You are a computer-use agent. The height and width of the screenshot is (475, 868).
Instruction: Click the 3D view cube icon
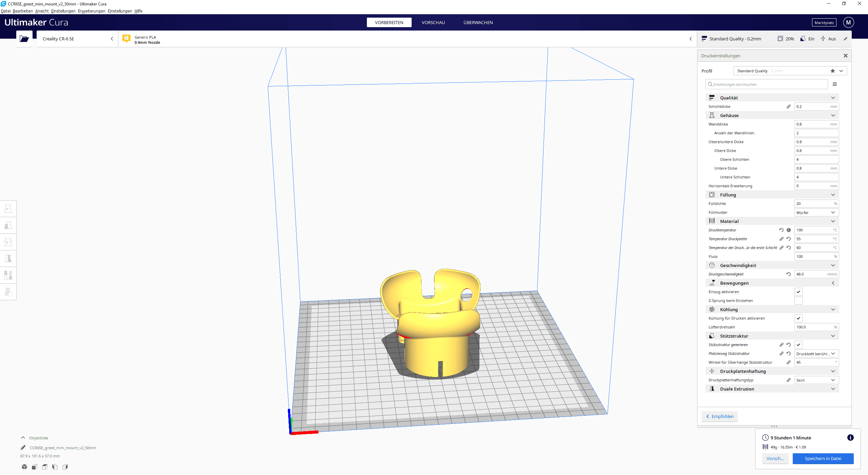click(x=24, y=467)
